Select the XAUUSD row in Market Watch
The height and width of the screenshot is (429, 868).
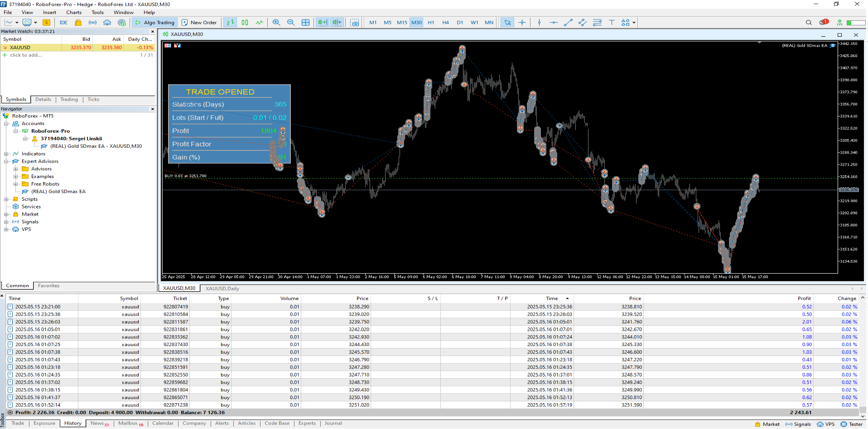[x=77, y=47]
